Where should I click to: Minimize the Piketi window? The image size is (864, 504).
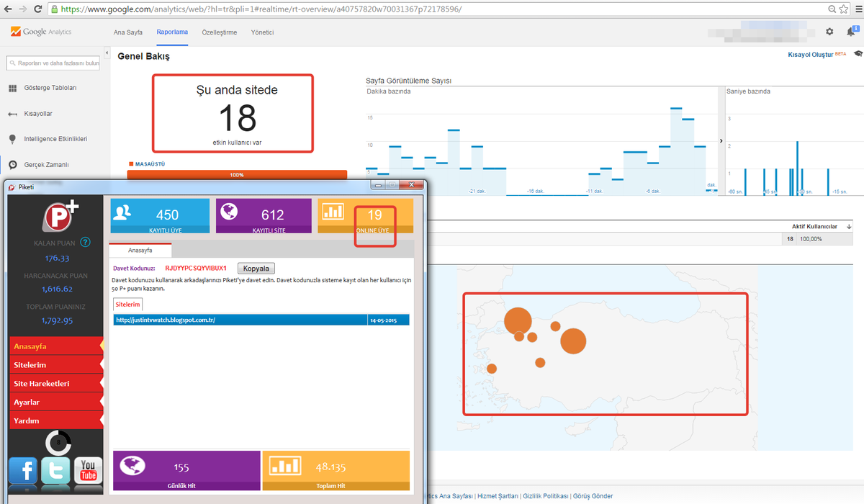pos(378,186)
